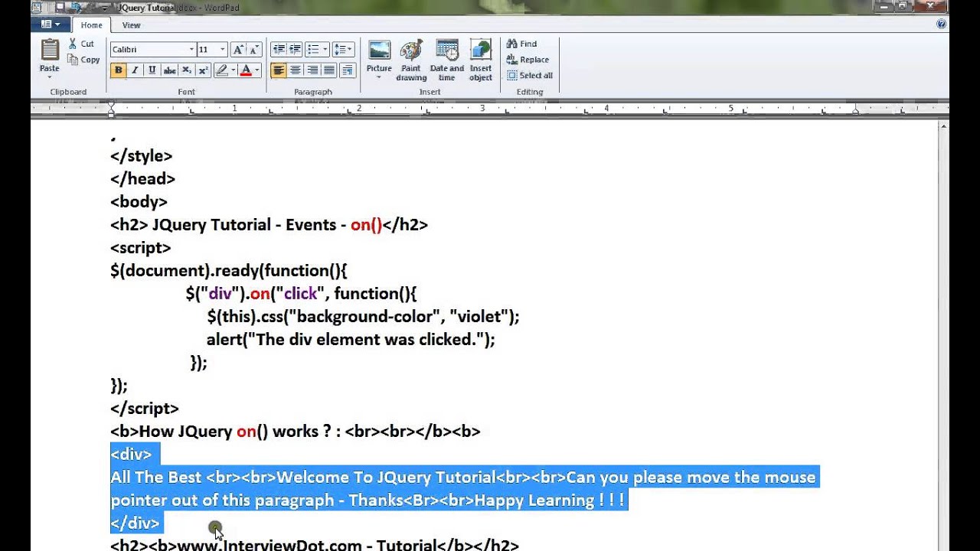Image resolution: width=980 pixels, height=551 pixels.
Task: Click the left indent marker on ruler
Action: pyautogui.click(x=111, y=109)
